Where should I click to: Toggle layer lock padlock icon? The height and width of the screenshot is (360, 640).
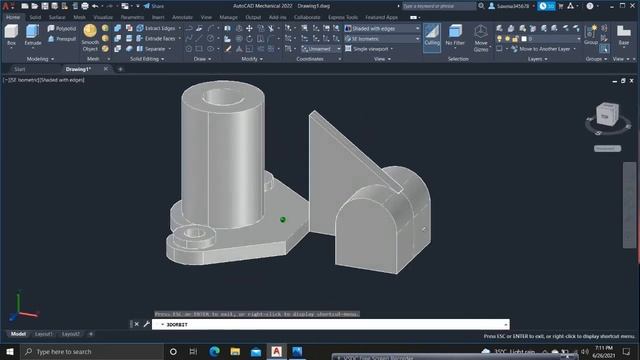[x=515, y=39]
